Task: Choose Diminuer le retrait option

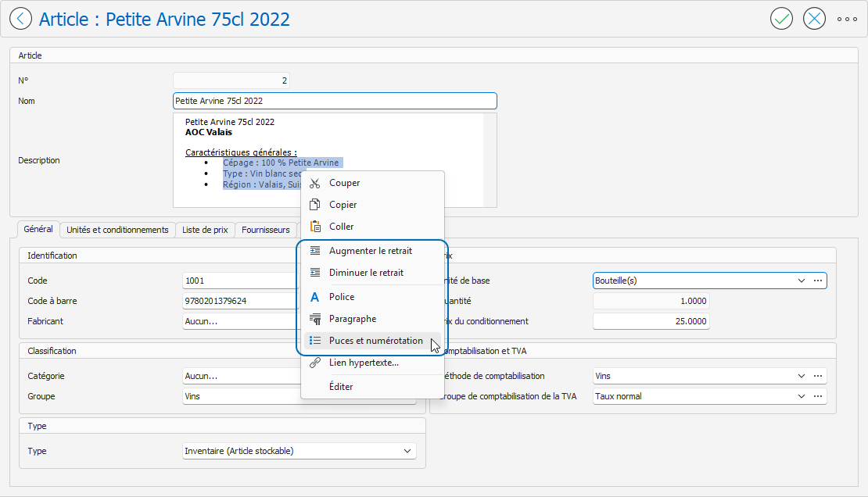Action: [366, 273]
